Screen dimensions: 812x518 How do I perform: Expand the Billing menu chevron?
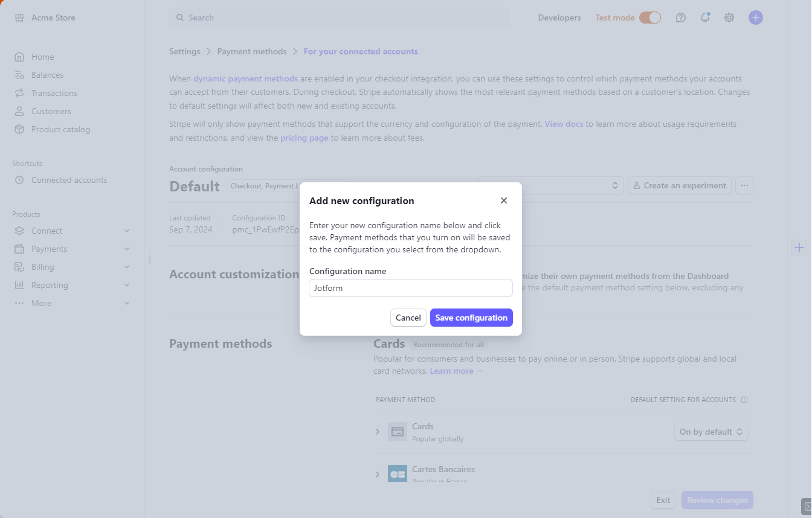click(127, 267)
